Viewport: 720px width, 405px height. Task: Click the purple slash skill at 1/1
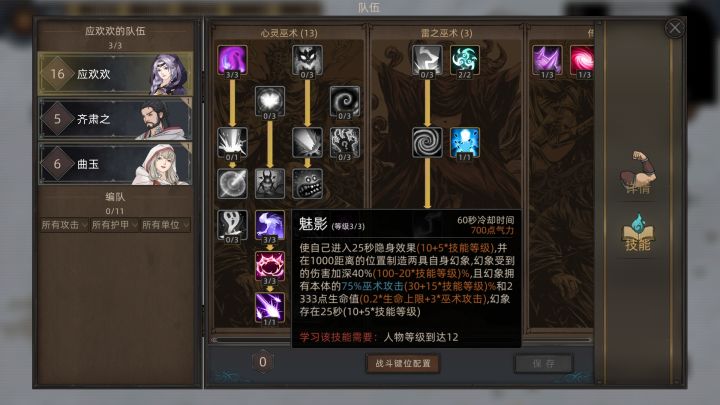[x=270, y=308]
